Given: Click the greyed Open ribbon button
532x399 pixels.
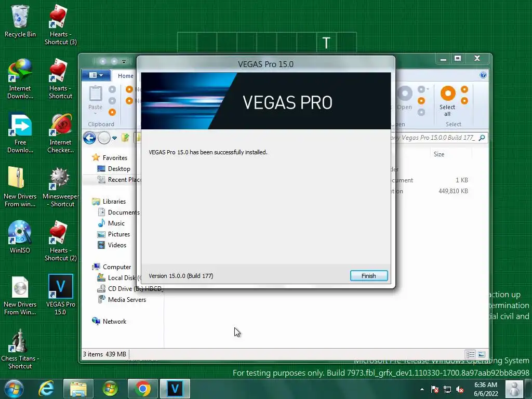Looking at the screenshot, I should (x=404, y=98).
